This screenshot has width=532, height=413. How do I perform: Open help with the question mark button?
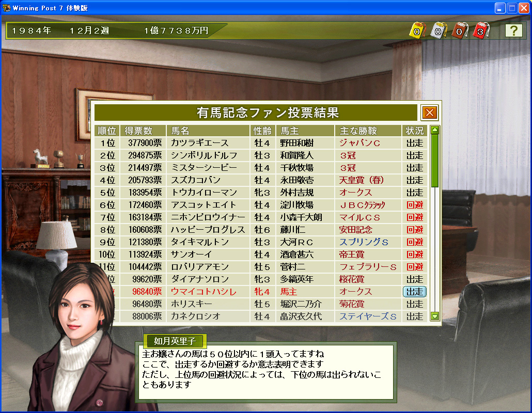pos(514,30)
